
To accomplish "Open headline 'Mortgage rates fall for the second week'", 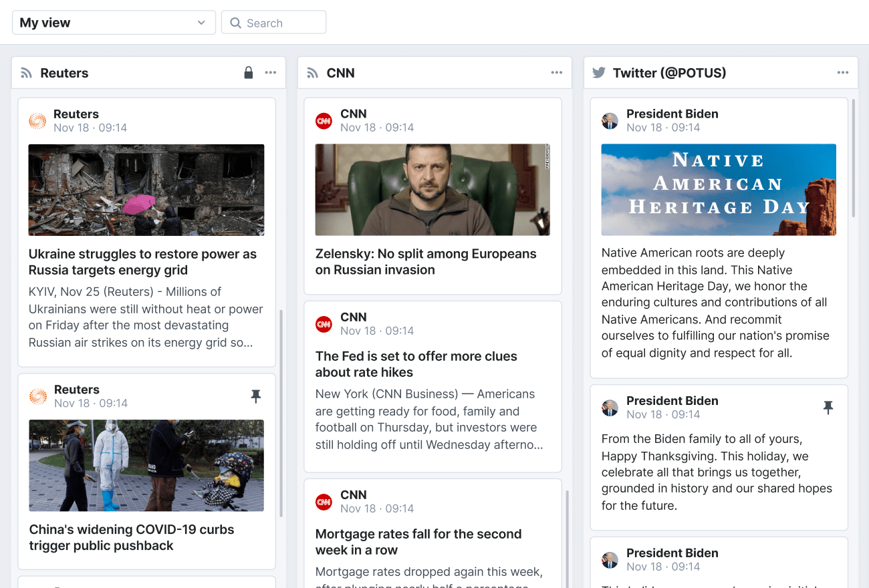I will [418, 542].
